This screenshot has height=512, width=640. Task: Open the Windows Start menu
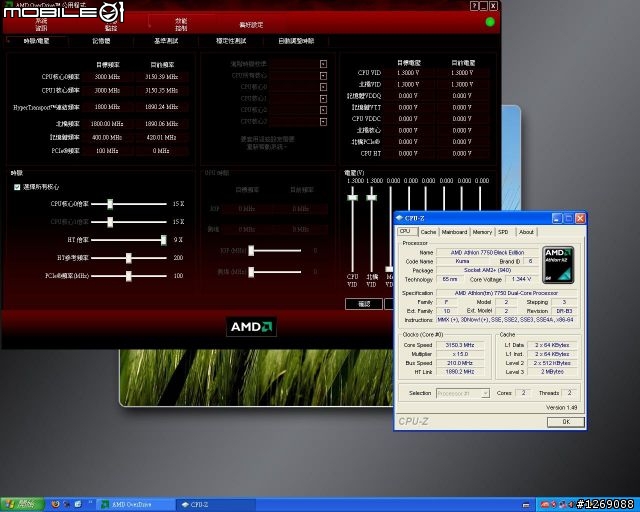pyautogui.click(x=22, y=504)
